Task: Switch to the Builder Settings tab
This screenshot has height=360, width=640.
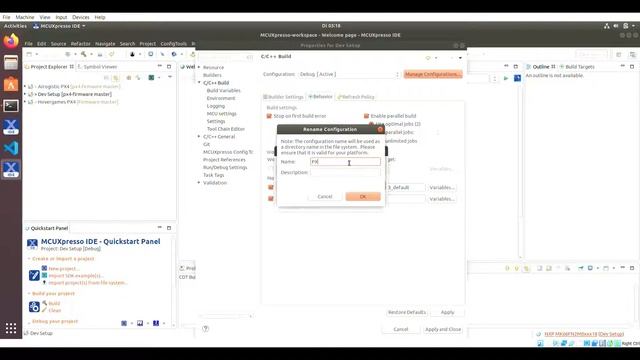Action: point(283,97)
